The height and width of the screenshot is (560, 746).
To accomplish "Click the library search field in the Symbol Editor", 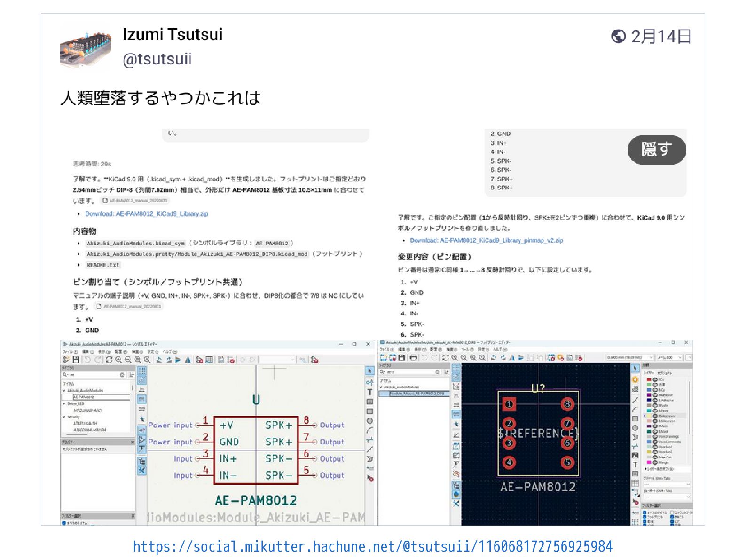I will [x=94, y=375].
